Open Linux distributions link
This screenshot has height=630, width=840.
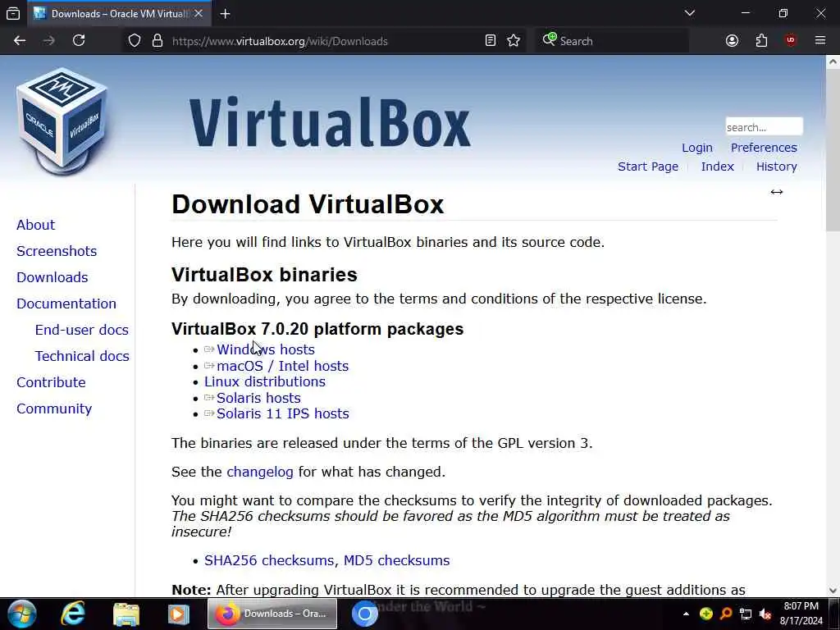265,382
